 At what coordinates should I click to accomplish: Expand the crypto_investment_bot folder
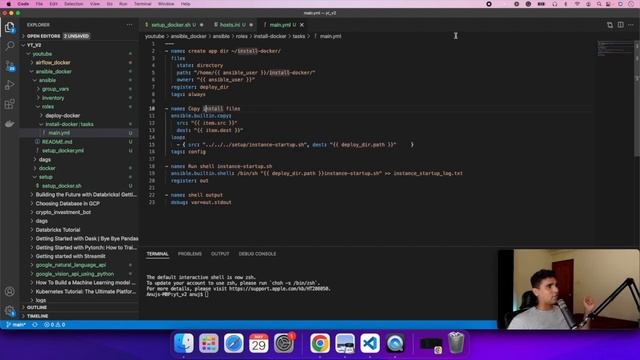tap(79, 212)
